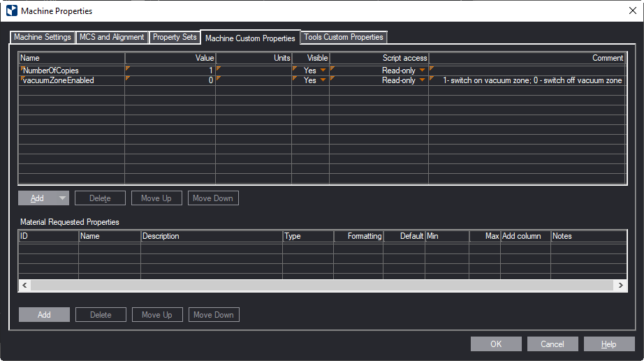The height and width of the screenshot is (361, 644).
Task: Click the Cancel button
Action: point(552,344)
